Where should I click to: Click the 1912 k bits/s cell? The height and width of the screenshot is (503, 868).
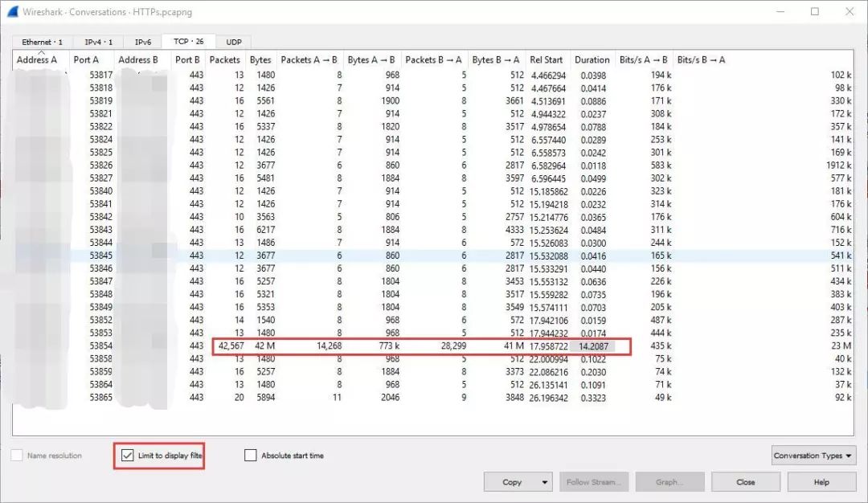pyautogui.click(x=839, y=166)
